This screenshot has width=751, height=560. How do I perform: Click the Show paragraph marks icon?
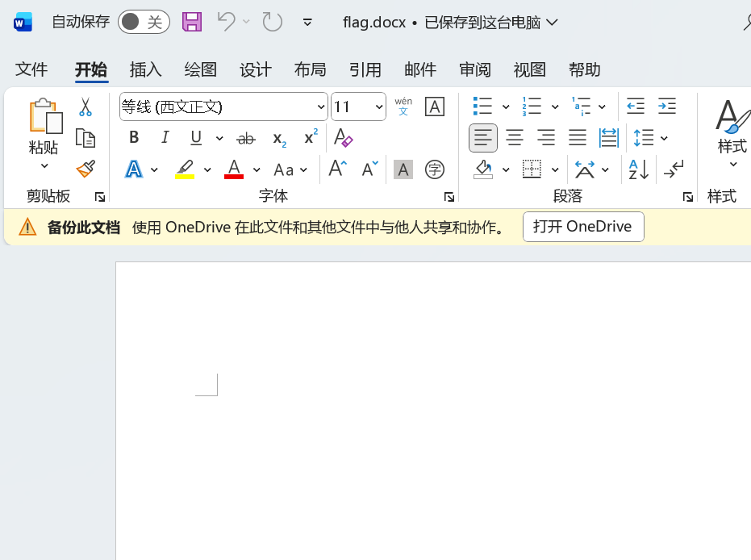point(674,169)
